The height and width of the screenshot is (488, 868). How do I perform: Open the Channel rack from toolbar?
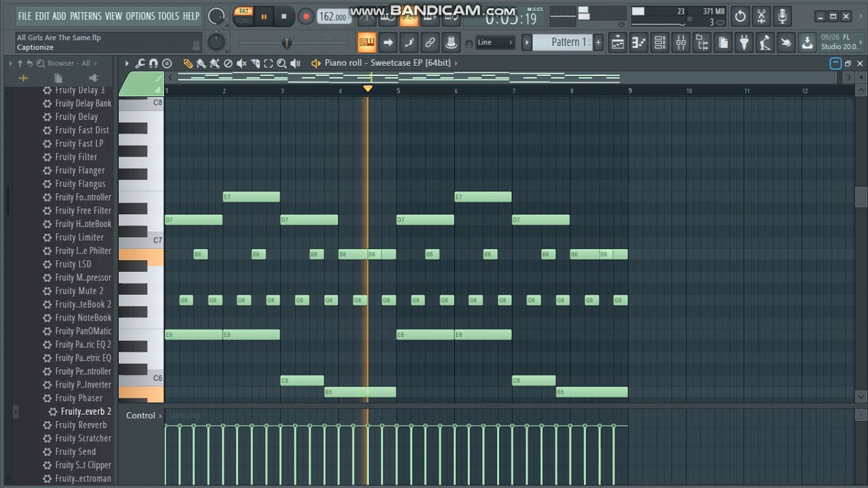(660, 43)
